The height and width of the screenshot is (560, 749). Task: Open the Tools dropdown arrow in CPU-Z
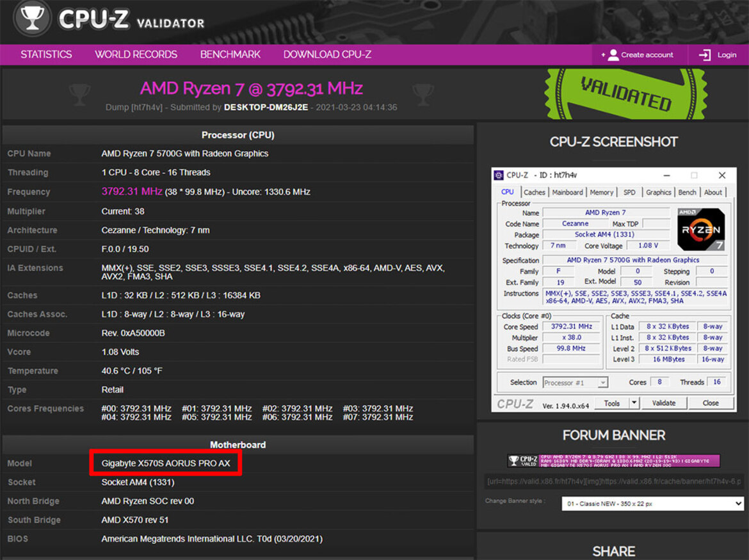(x=634, y=403)
